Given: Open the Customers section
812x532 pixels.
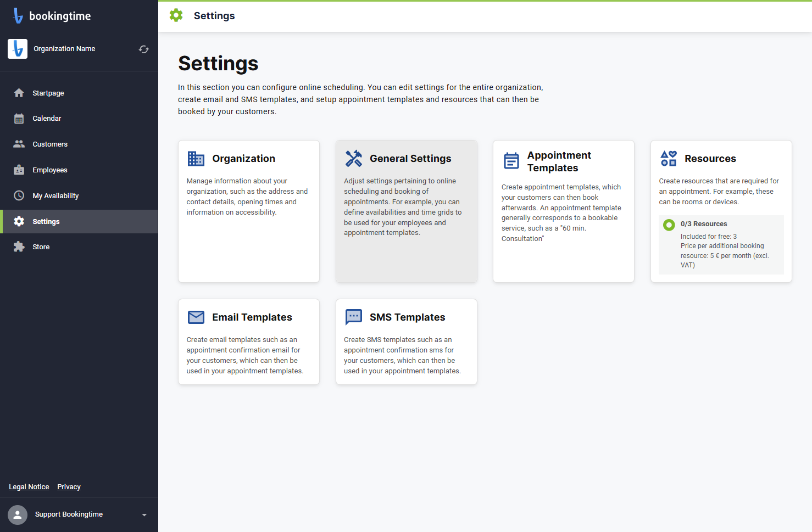Looking at the screenshot, I should point(79,144).
